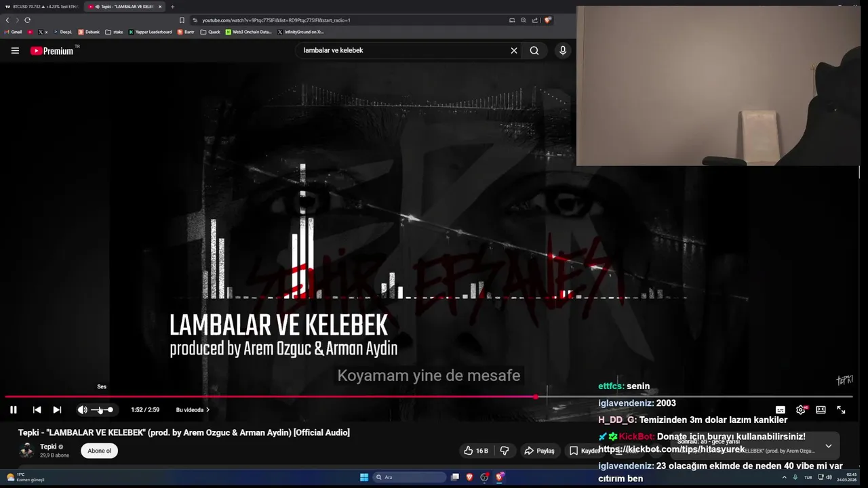868x488 pixels.
Task: Share the video via Paylaş
Action: (539, 451)
